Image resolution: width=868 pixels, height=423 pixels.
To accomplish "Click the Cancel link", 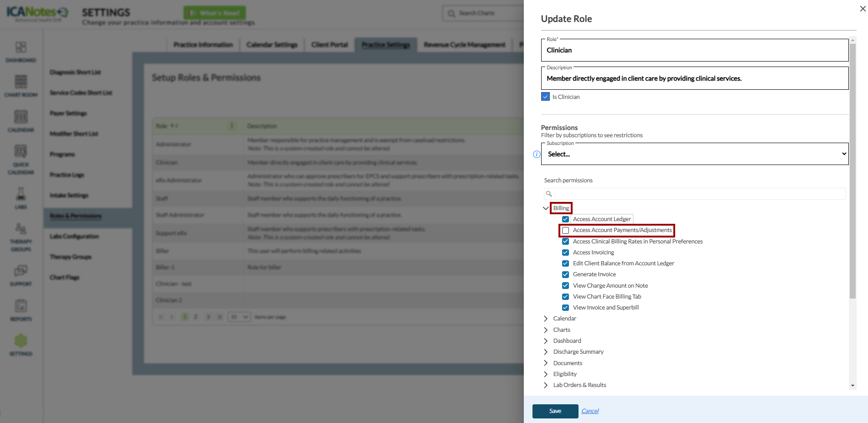I will pos(590,411).
